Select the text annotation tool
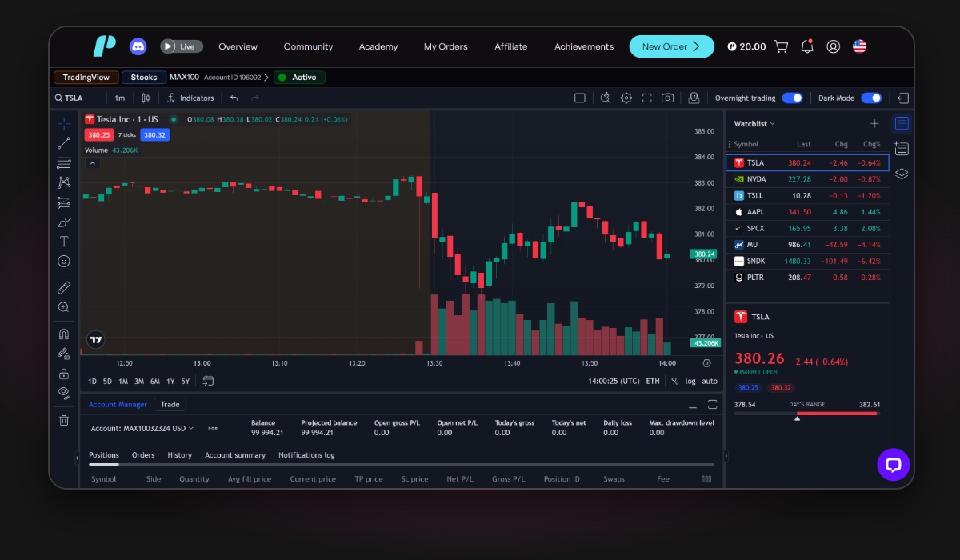The width and height of the screenshot is (960, 560). 64,242
